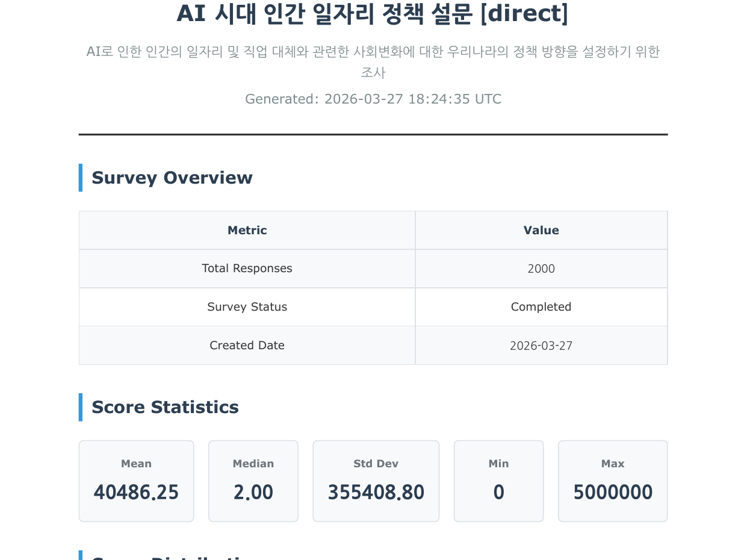Click the Korean subtitle description text
This screenshot has height=560, width=747.
[373, 62]
